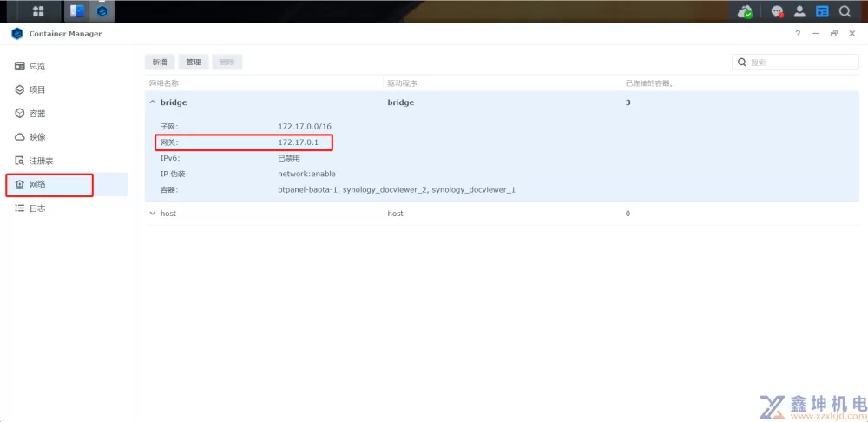This screenshot has height=422, width=868.
Task: Click the 子网 label
Action: [169, 126]
